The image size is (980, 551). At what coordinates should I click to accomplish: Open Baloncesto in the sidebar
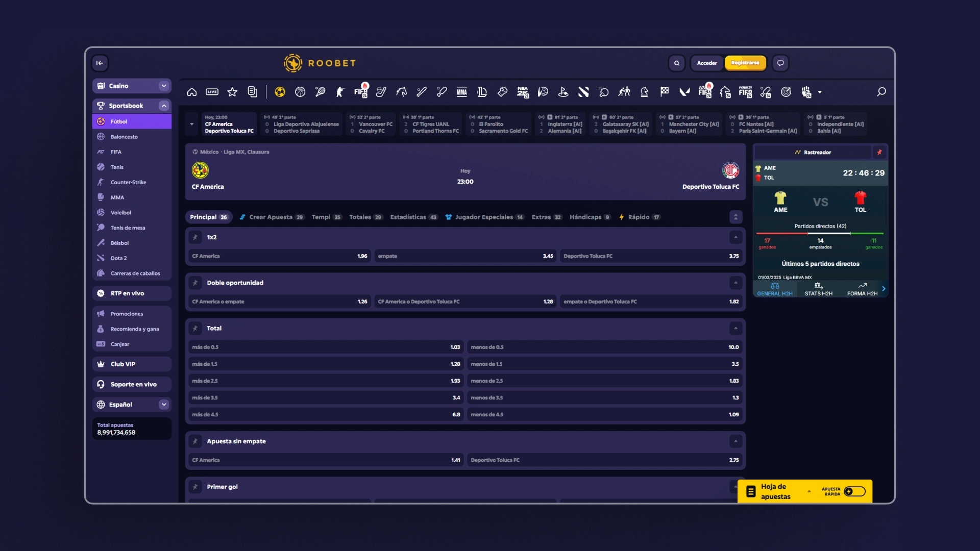(x=132, y=137)
